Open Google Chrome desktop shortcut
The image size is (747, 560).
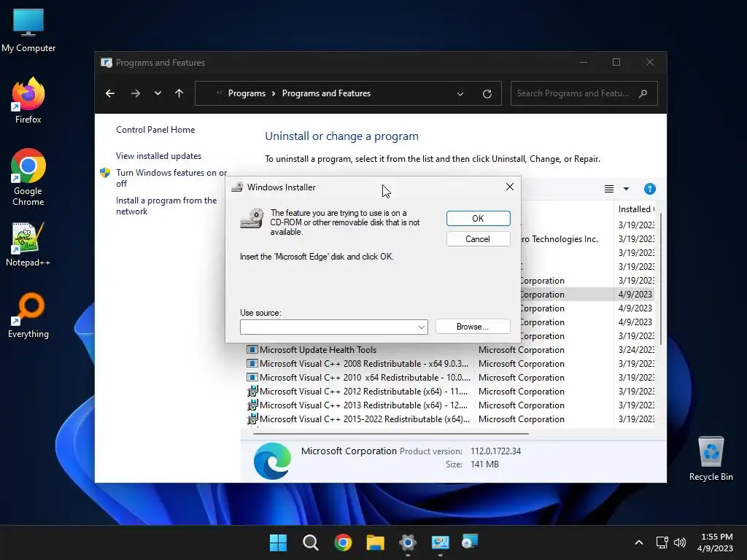(x=28, y=177)
